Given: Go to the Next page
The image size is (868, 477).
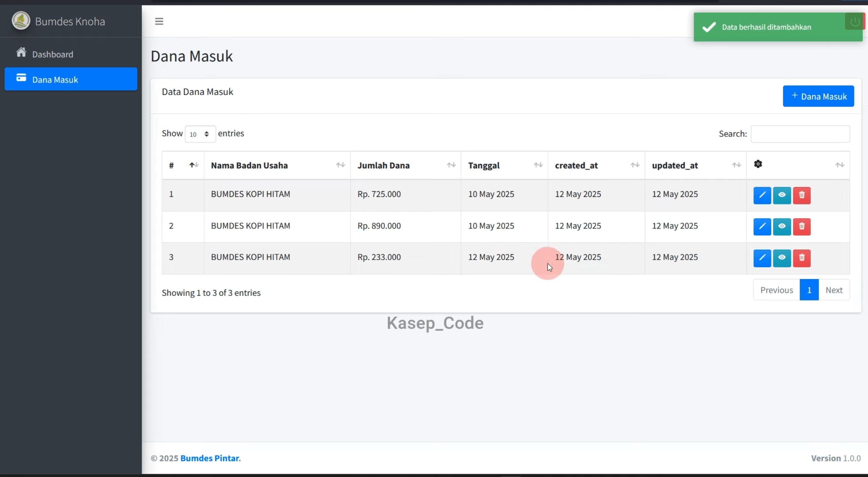Looking at the screenshot, I should pyautogui.click(x=834, y=290).
